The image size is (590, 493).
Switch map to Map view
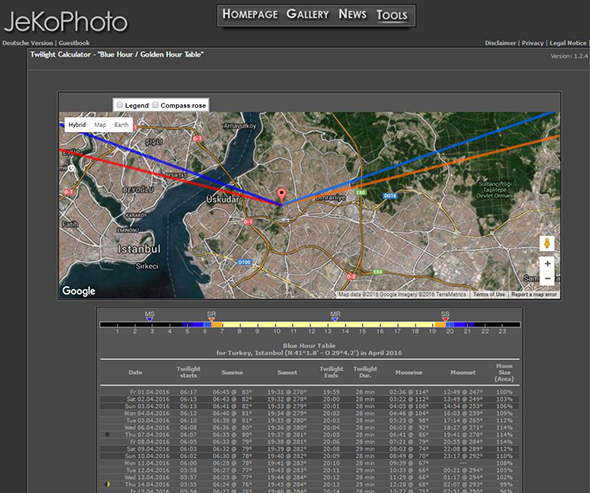100,125
